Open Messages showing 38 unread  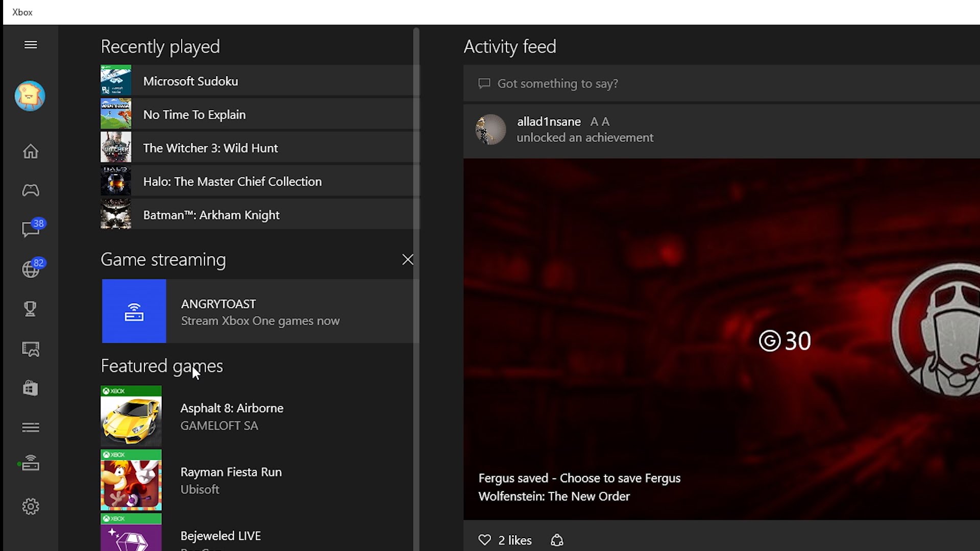(30, 230)
